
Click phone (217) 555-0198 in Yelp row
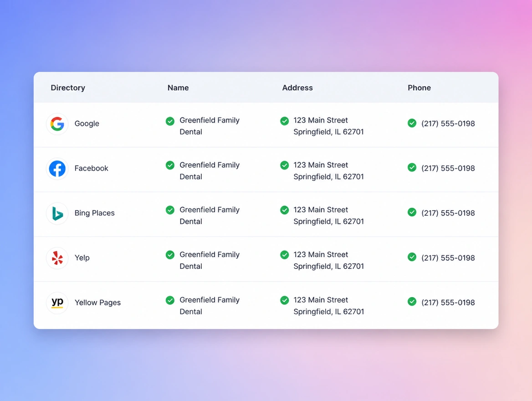coord(448,258)
